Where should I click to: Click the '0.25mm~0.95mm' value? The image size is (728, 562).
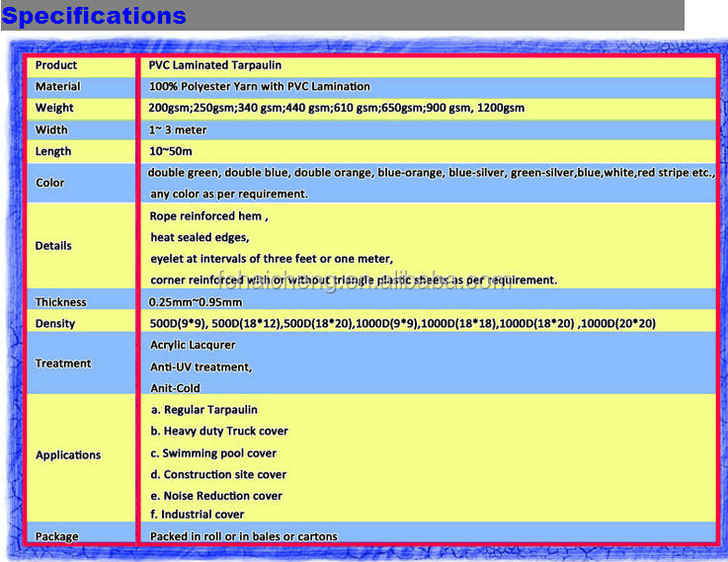tap(196, 302)
